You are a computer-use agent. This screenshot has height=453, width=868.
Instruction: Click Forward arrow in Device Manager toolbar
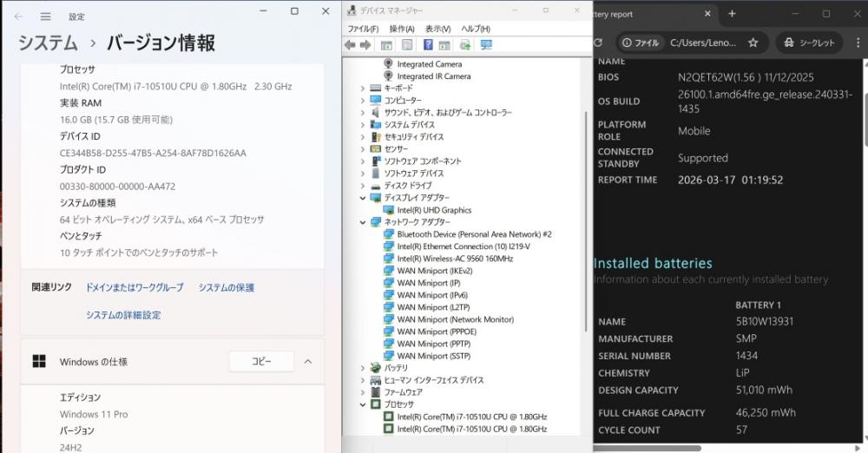point(365,45)
